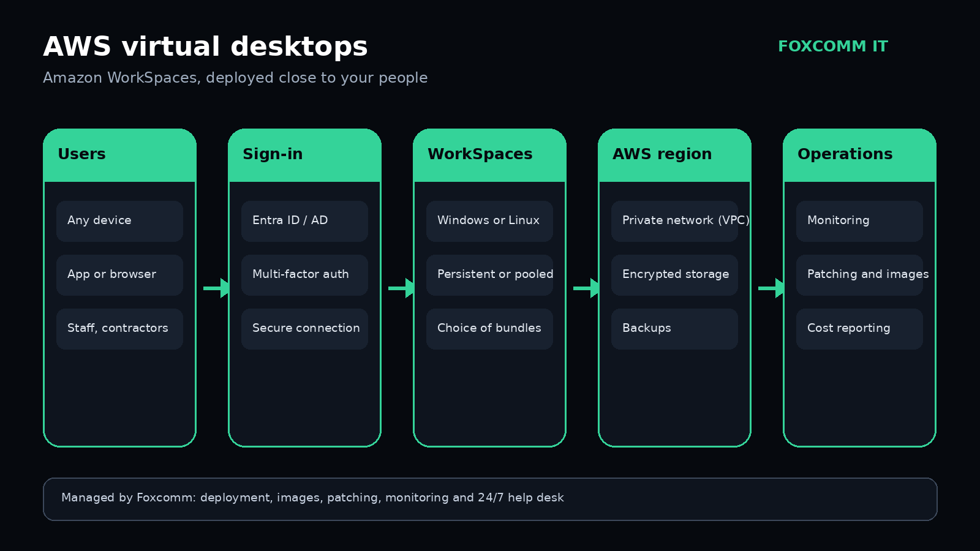Image resolution: width=980 pixels, height=551 pixels.
Task: Click the 'Backups' item
Action: click(675, 329)
